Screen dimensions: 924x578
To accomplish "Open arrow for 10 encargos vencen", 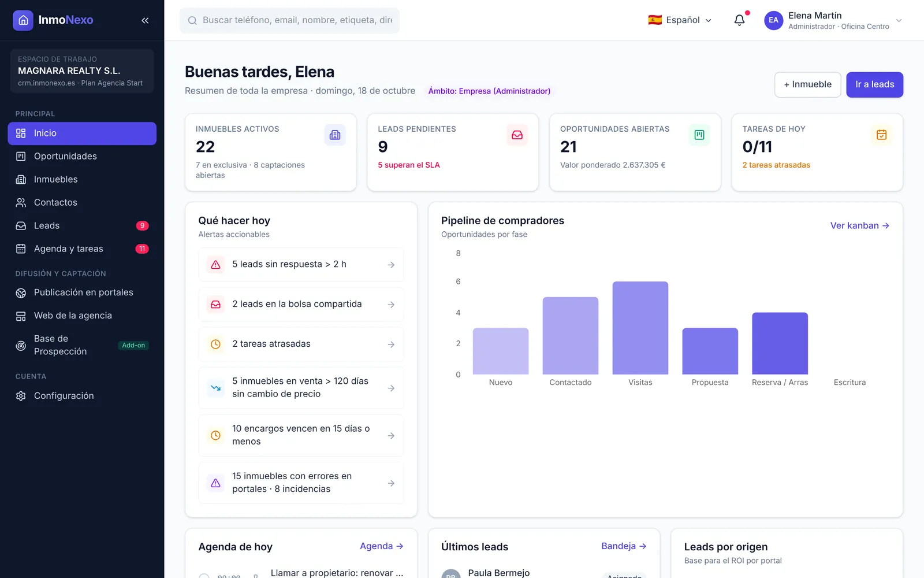I will click(x=391, y=436).
